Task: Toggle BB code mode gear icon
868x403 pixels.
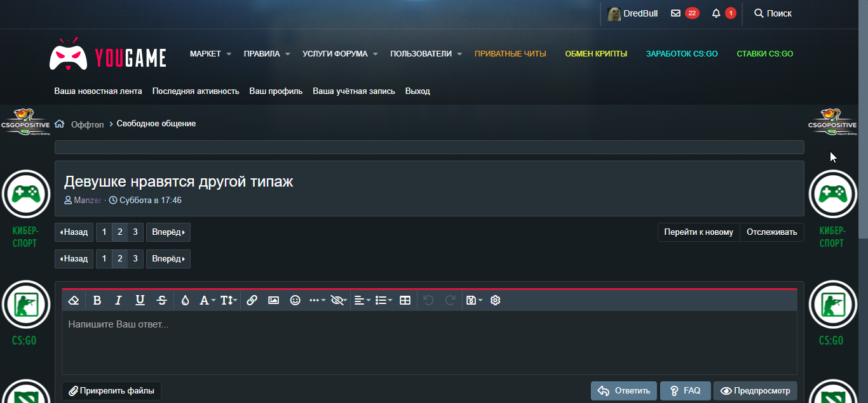Action: click(x=496, y=300)
